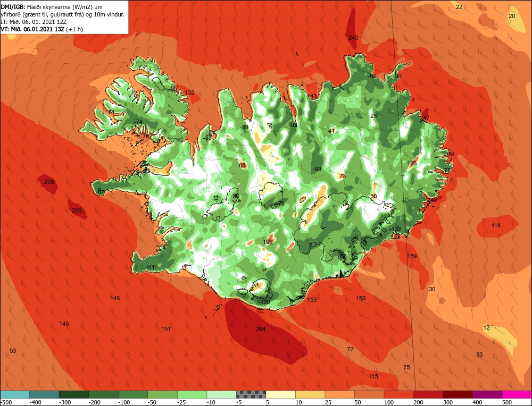Screen dimensions: 532x406
Task: Select the map value '-111' on Reykjanes peninsula
Action: tap(149, 267)
